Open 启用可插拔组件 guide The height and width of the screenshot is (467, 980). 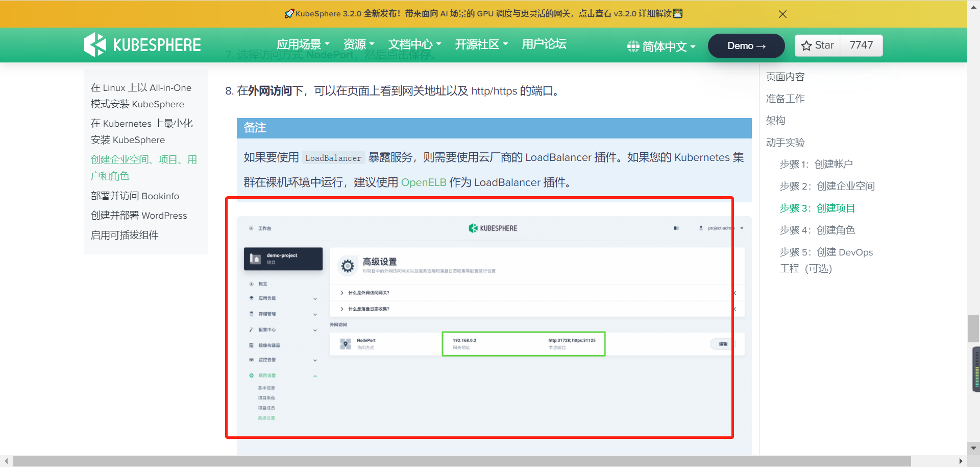[125, 235]
